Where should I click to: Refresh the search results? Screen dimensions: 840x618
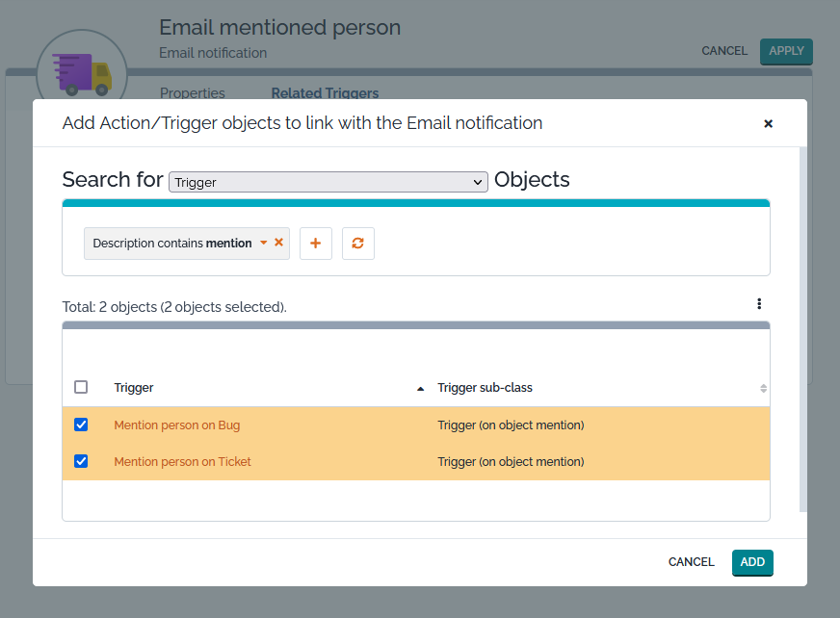tap(357, 244)
